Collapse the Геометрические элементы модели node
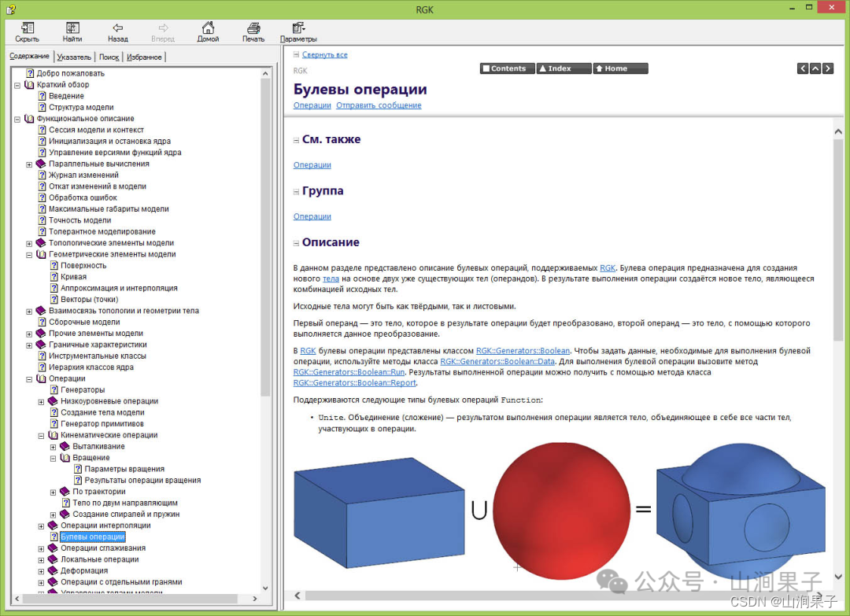Screen dimensions: 850x616 coord(29,255)
